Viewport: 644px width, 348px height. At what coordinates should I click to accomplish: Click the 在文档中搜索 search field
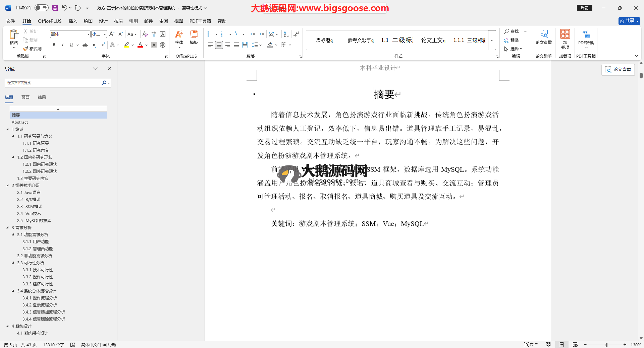point(53,83)
